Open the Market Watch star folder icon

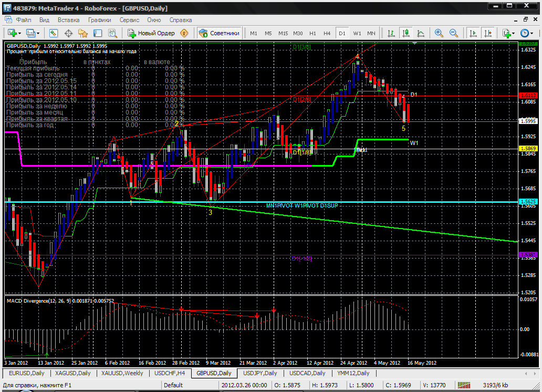(83, 33)
